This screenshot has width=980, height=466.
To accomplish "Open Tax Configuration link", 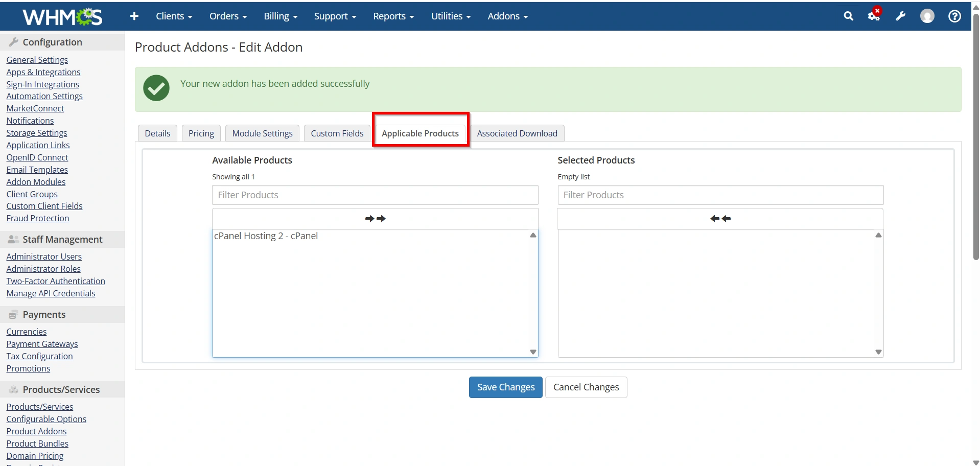I will click(40, 356).
